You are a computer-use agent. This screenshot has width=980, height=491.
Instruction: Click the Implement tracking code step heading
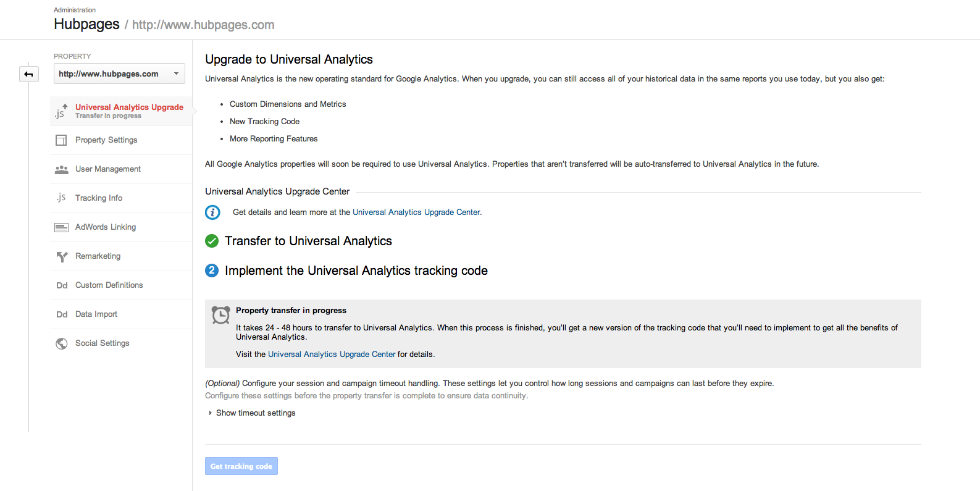[356, 271]
